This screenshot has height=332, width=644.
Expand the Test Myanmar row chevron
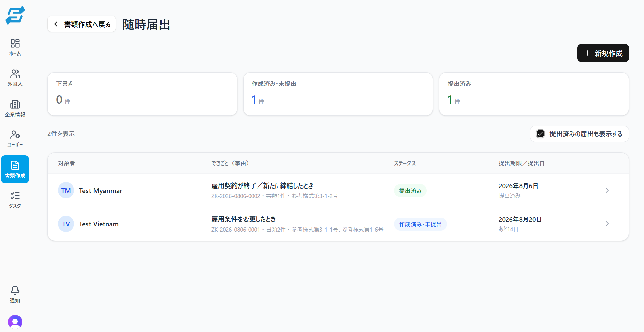(x=607, y=190)
